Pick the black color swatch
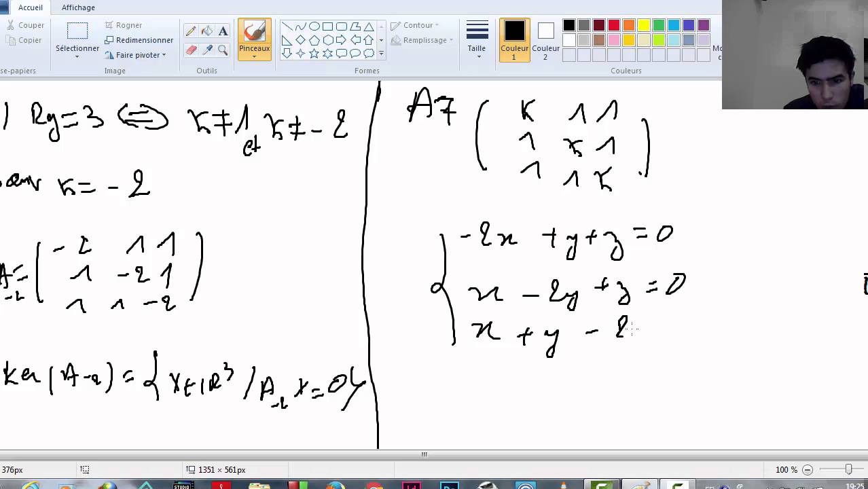 [x=569, y=26]
